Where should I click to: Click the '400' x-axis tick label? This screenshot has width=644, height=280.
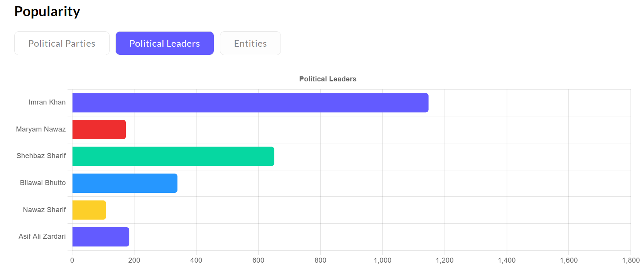196,260
